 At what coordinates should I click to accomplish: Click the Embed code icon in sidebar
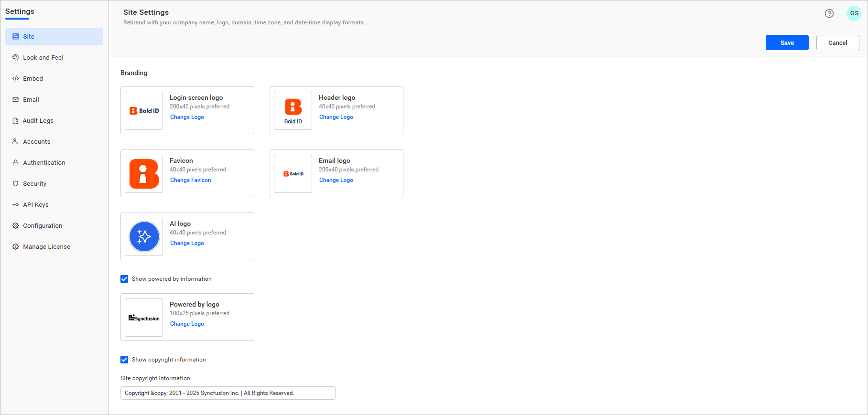click(16, 78)
